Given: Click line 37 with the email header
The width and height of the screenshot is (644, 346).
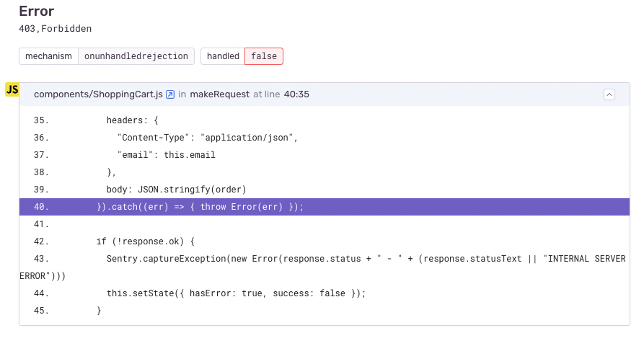Looking at the screenshot, I should click(x=166, y=155).
